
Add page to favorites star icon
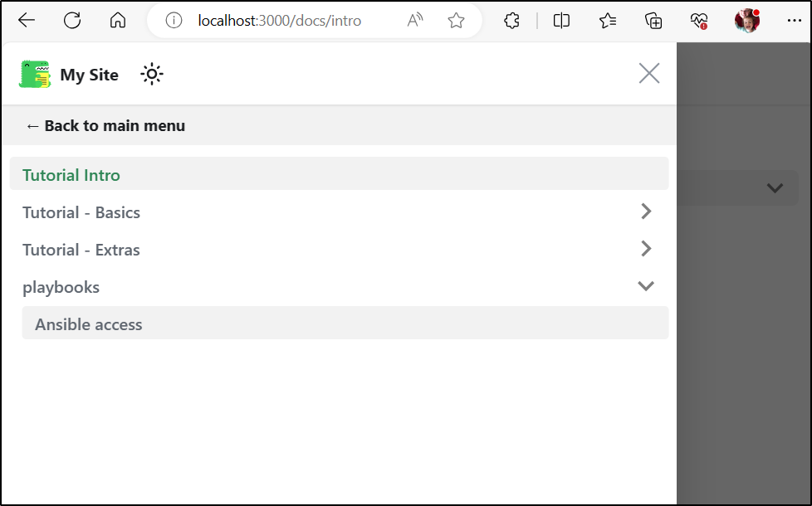pos(456,21)
